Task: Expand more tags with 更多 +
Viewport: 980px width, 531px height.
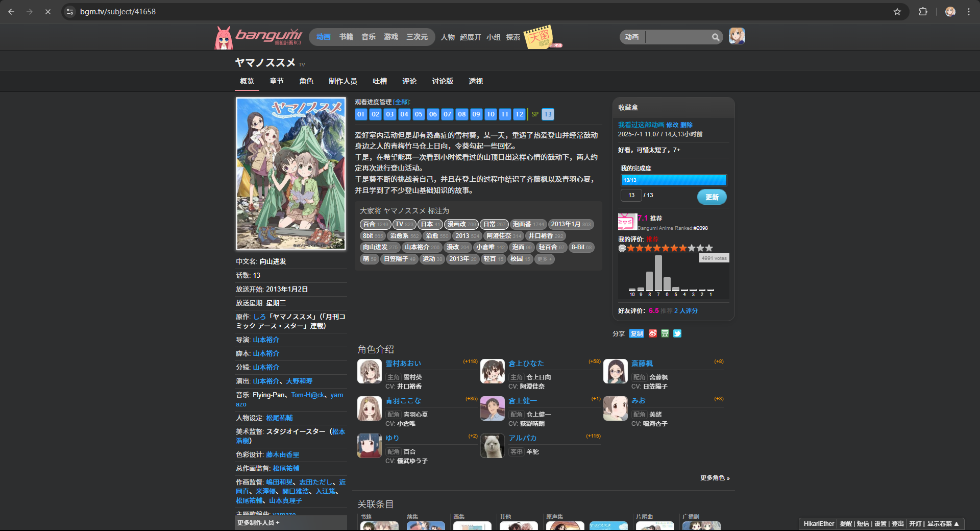Action: click(x=545, y=259)
